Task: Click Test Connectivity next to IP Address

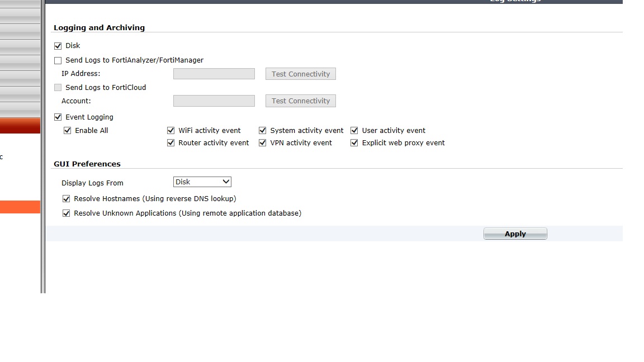Action: coord(301,74)
